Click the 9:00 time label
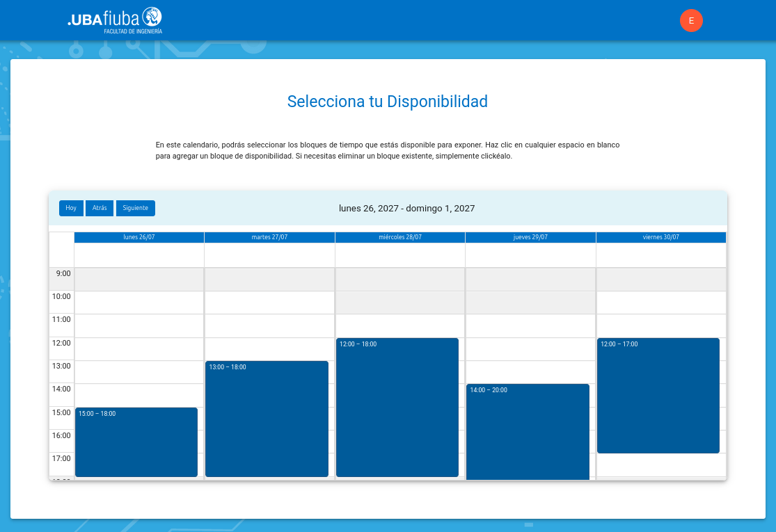The image size is (776, 532). pos(63,273)
